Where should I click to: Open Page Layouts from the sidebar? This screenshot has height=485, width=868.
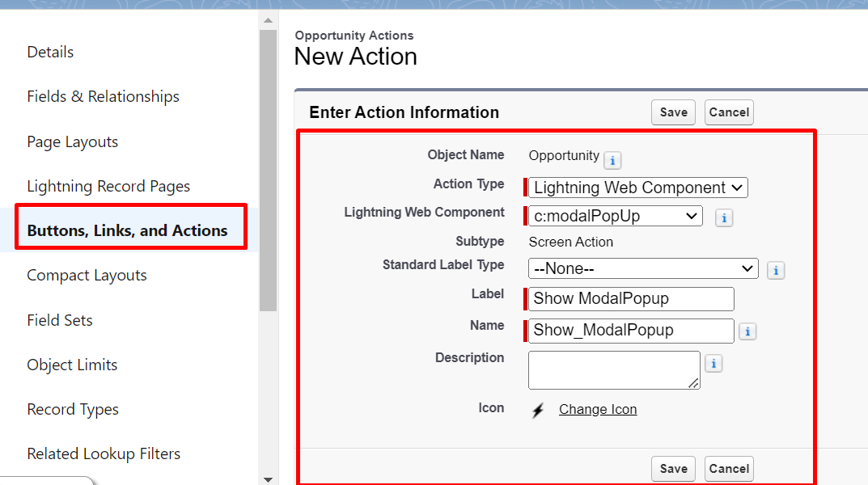coord(72,141)
